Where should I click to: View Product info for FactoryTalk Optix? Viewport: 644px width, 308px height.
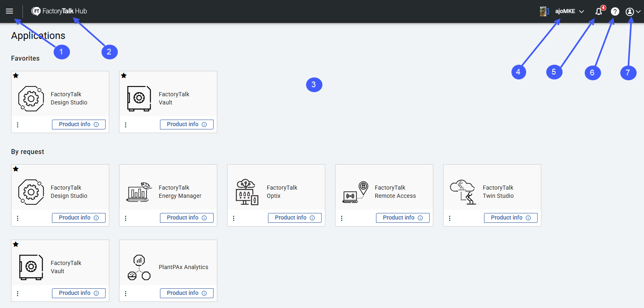pos(295,218)
